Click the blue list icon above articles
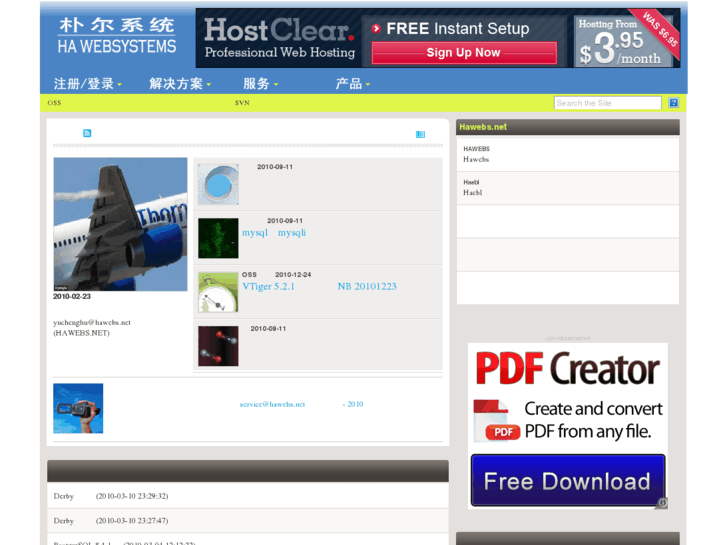The image size is (727, 545). point(420,134)
